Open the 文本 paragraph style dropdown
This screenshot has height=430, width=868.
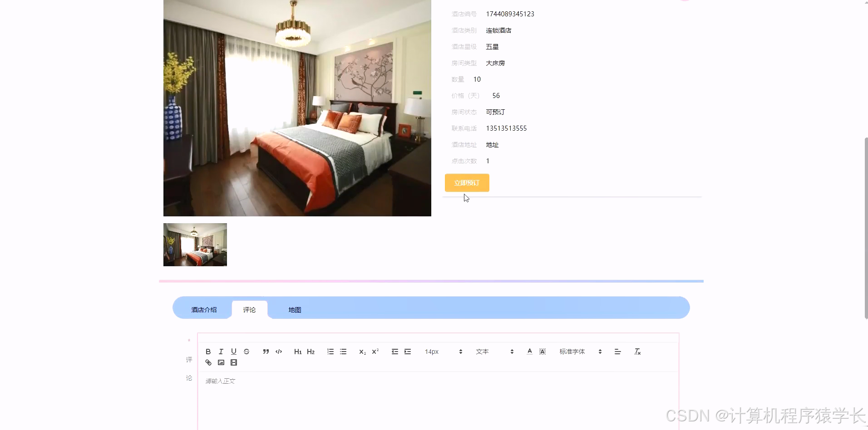click(495, 352)
